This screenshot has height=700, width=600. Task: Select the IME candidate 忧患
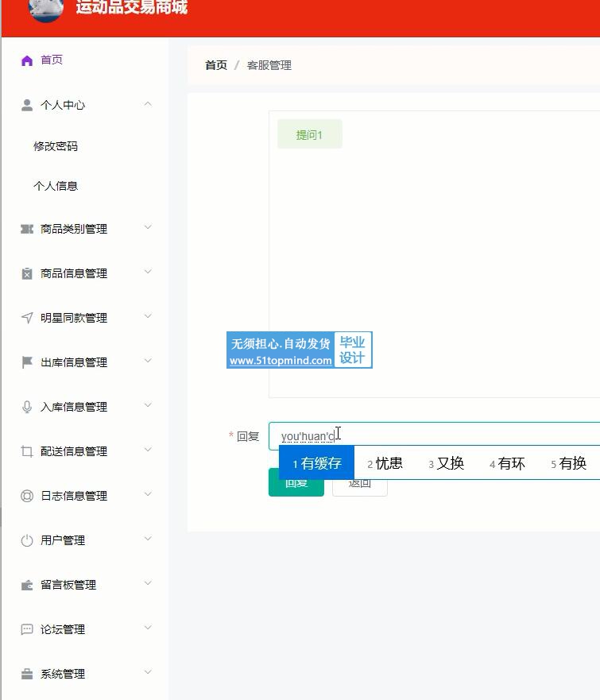click(x=385, y=463)
